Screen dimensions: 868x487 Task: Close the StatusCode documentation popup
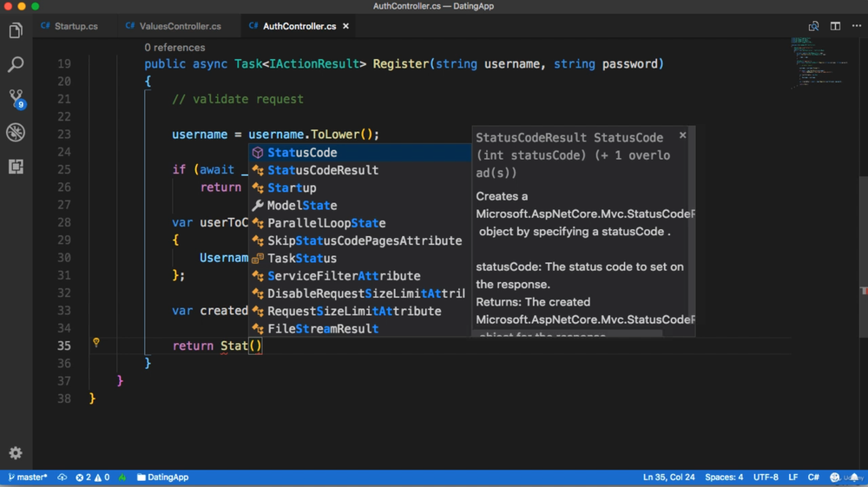[682, 135]
